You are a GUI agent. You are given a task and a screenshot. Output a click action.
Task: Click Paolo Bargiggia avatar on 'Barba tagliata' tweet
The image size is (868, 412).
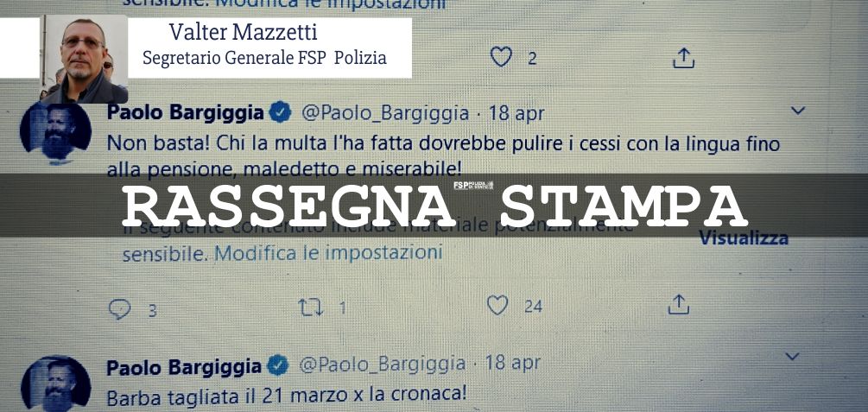click(55, 384)
